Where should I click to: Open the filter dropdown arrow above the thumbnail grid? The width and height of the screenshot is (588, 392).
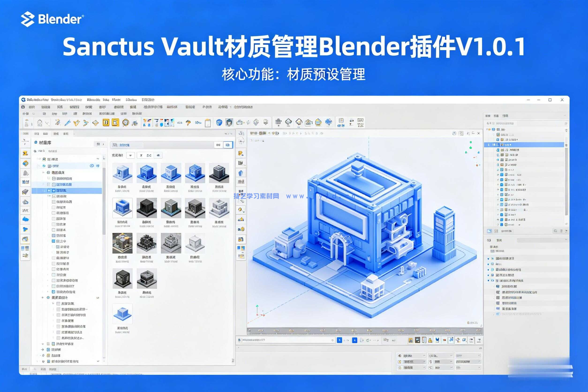pos(131,155)
